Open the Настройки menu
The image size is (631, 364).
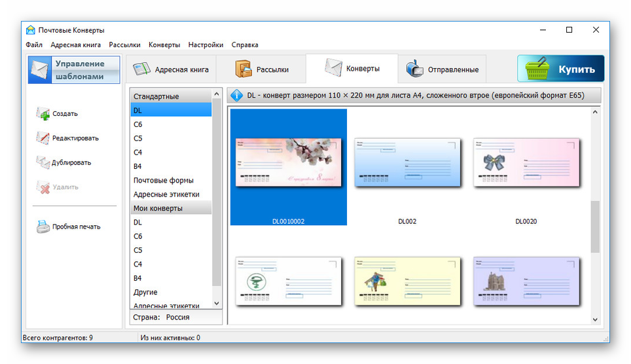click(206, 45)
